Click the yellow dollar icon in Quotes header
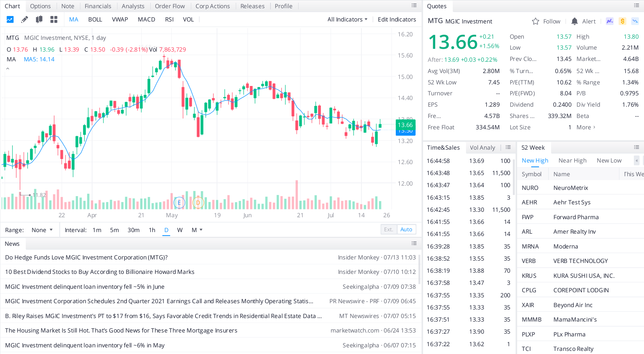This screenshot has width=644, height=354. (x=623, y=21)
